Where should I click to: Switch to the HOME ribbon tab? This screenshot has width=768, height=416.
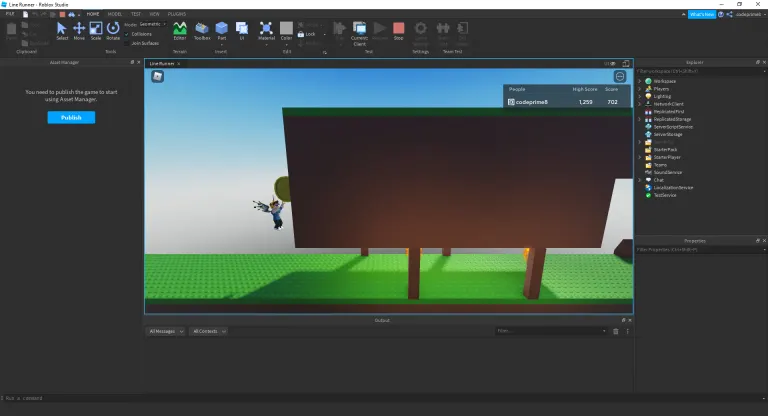[x=93, y=14]
